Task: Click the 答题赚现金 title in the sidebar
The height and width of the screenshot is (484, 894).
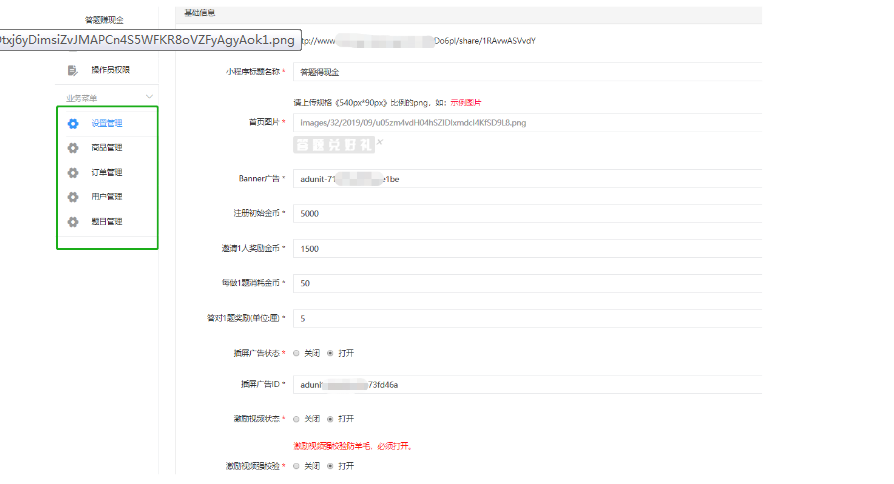Action: click(x=104, y=20)
